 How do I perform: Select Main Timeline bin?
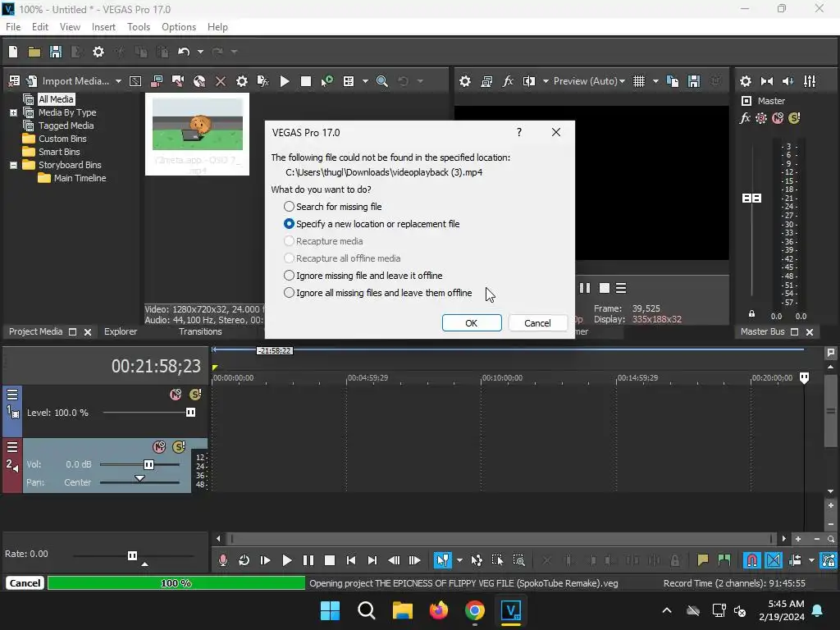coord(80,178)
